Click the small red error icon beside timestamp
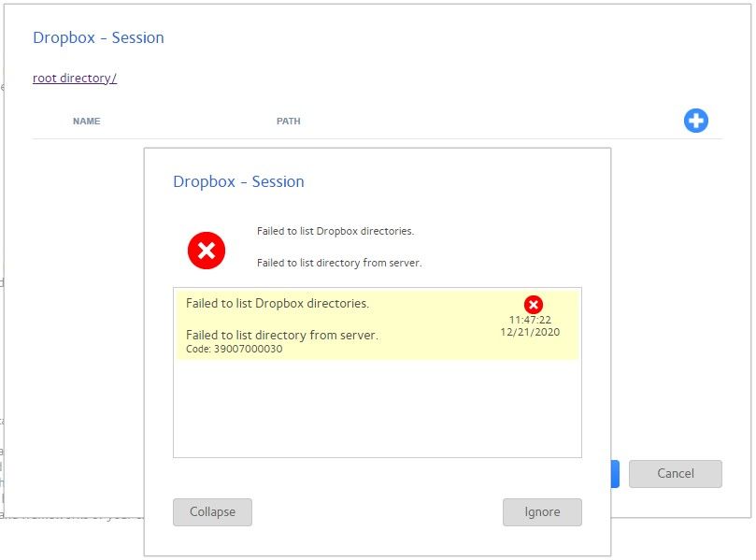The image size is (756, 560). (534, 305)
